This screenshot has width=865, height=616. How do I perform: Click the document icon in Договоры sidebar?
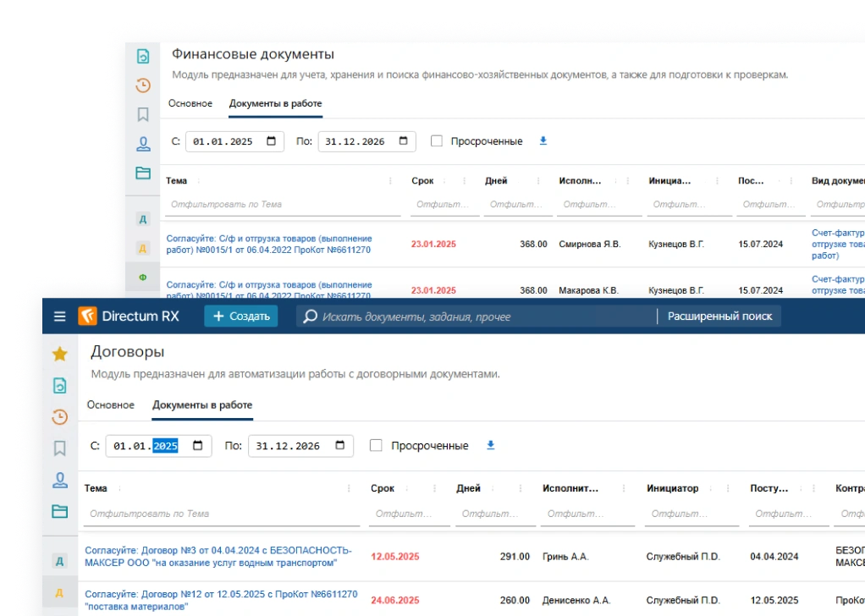pyautogui.click(x=59, y=386)
